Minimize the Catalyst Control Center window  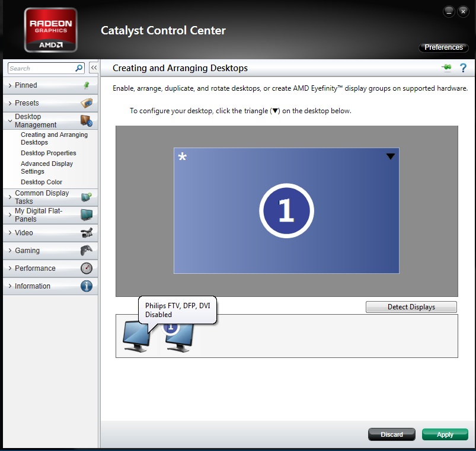point(449,12)
